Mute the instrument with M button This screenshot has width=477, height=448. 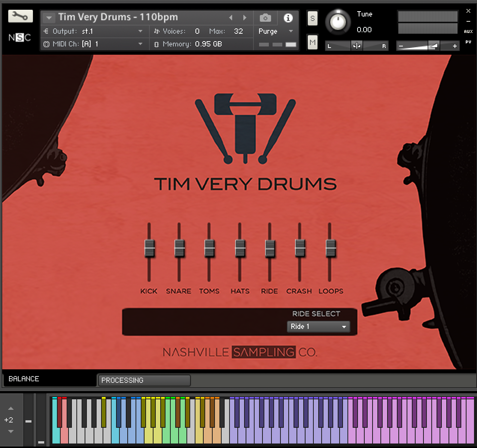pos(312,43)
